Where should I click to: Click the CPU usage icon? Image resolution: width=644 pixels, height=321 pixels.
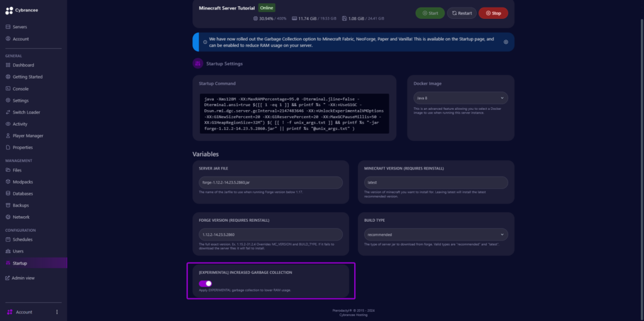(x=256, y=18)
